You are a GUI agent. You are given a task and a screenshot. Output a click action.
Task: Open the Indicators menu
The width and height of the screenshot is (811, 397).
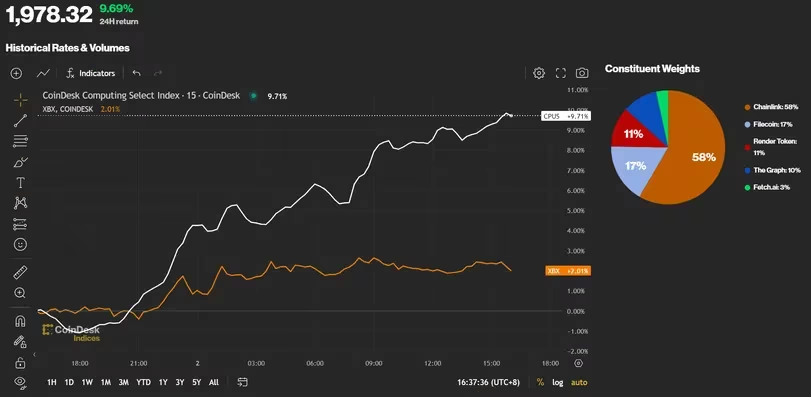(91, 73)
